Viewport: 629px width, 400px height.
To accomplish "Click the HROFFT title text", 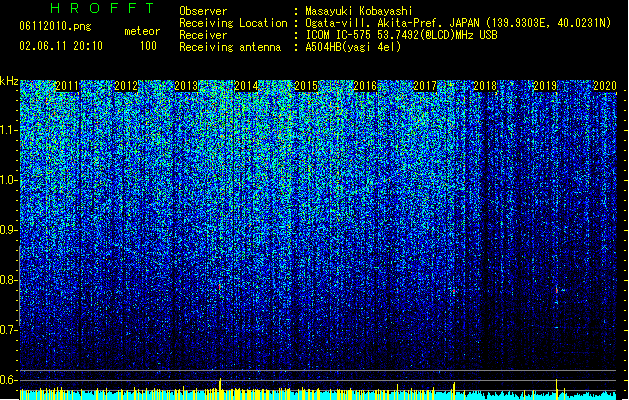I will [102, 8].
